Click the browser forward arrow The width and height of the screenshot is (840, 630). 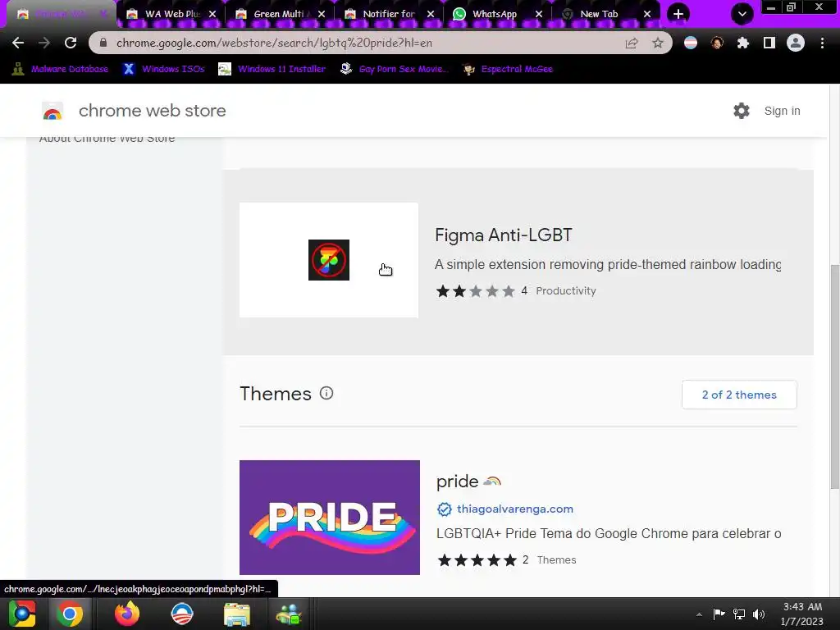(x=44, y=43)
